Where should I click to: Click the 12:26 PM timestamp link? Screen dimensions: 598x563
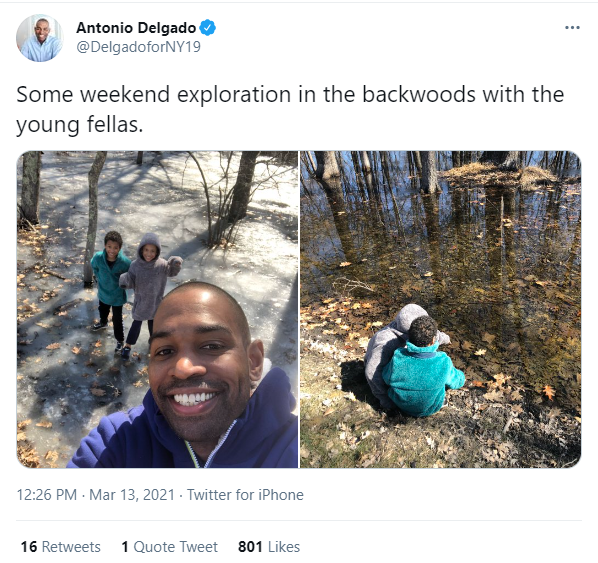click(x=47, y=495)
